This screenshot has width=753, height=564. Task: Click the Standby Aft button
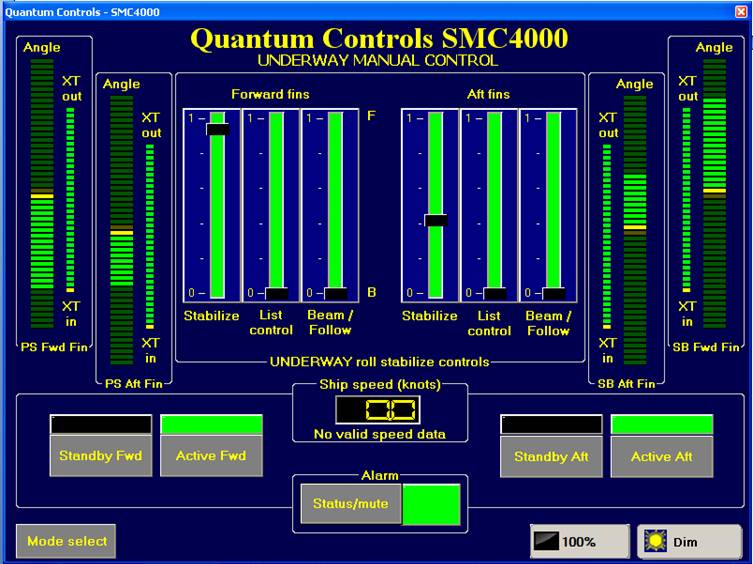coord(551,456)
